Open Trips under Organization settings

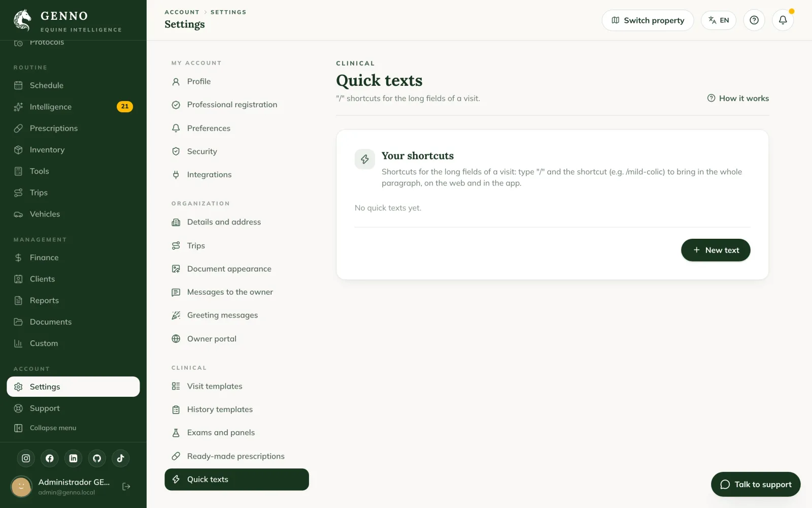coord(236,245)
